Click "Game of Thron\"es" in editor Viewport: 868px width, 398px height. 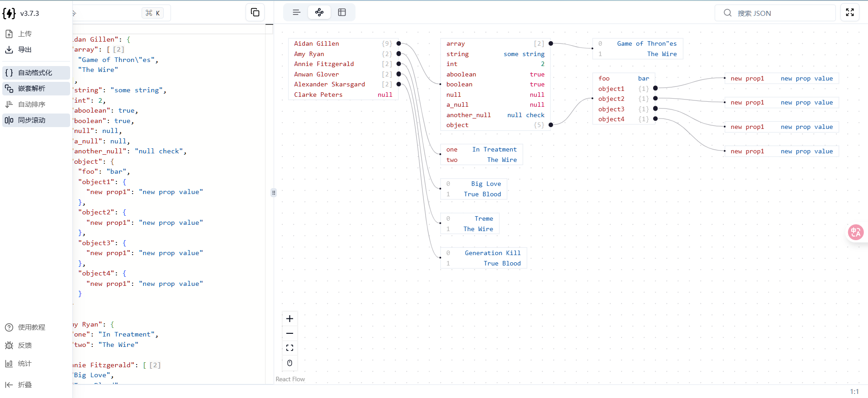pos(117,60)
